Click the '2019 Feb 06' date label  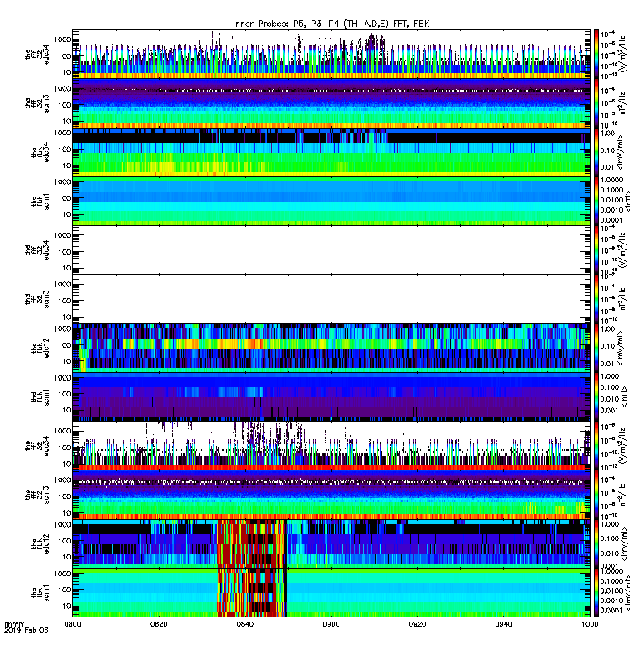[x=26, y=630]
